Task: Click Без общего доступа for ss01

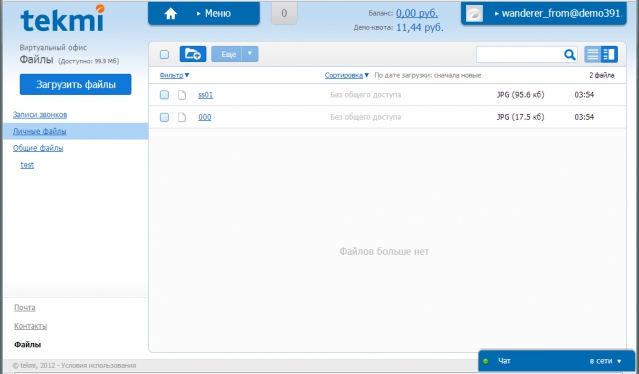Action: click(366, 95)
